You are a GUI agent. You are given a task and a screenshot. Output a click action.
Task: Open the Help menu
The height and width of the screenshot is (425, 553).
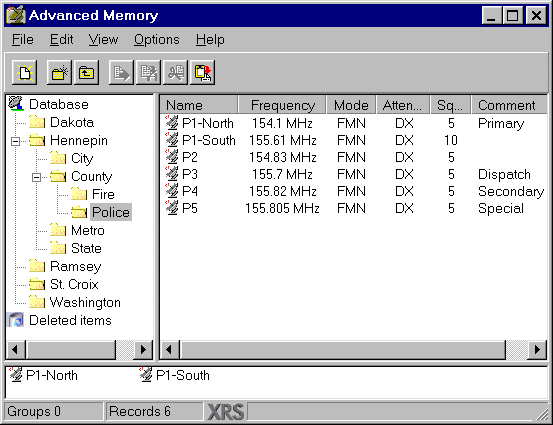pos(210,40)
